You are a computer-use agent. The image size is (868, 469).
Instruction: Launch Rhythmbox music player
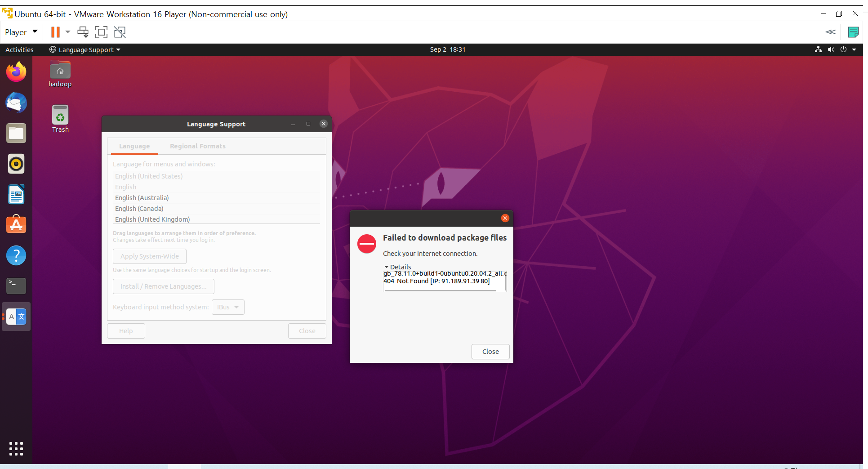click(x=16, y=164)
